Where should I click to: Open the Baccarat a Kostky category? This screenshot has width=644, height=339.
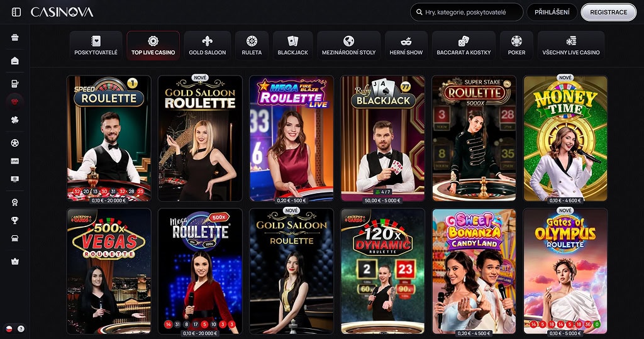[x=464, y=46]
